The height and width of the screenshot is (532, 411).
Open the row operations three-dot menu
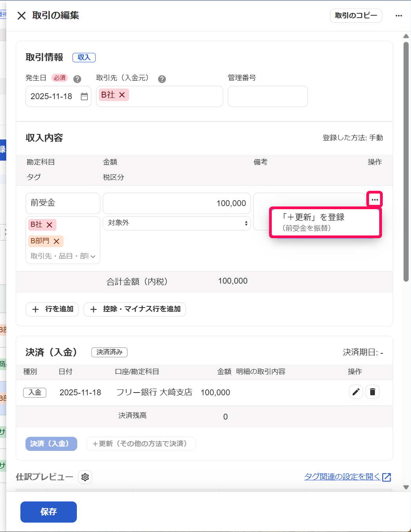(375, 200)
